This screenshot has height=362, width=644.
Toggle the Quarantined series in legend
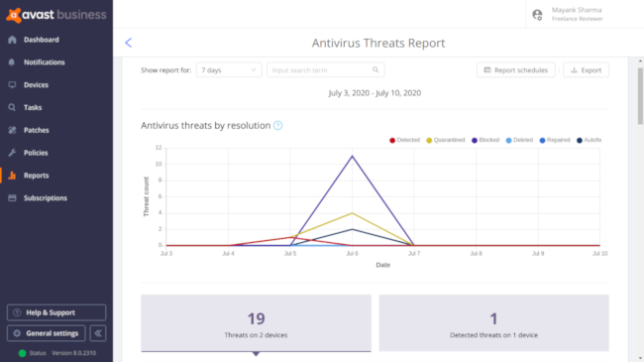[x=446, y=140]
